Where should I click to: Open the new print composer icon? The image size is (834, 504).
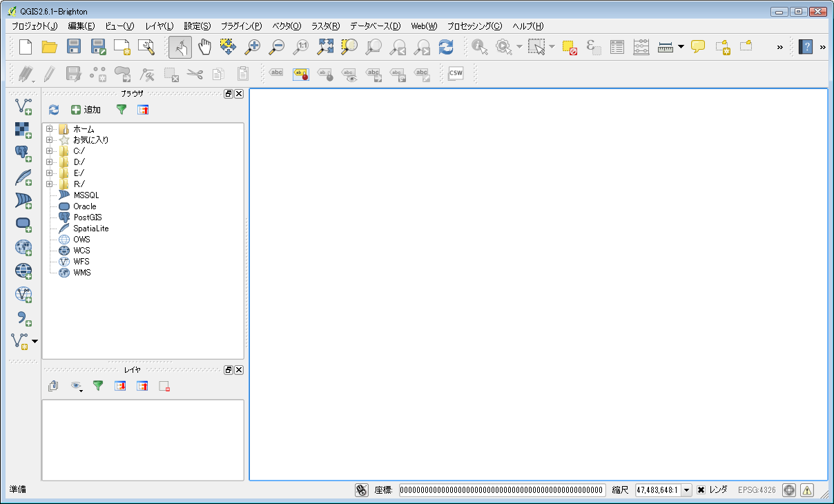pos(122,47)
